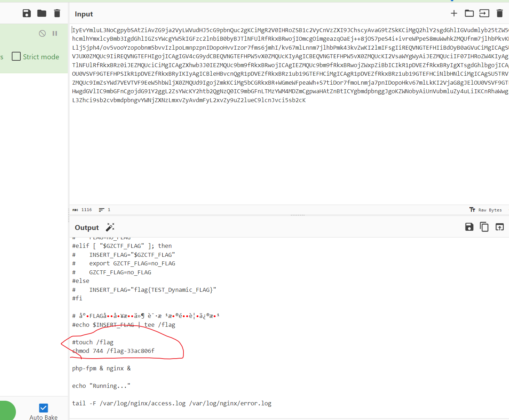Image resolution: width=509 pixels, height=420 pixels.
Task: Click the '#echo $INSERT_FLAG | tee /flag' line
Action: tap(124, 325)
